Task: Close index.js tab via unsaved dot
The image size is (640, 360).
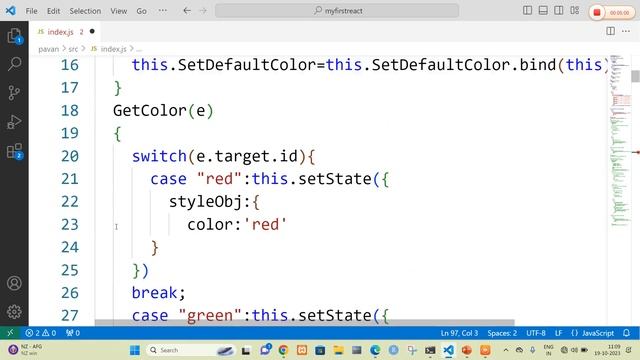Action: [x=92, y=31]
